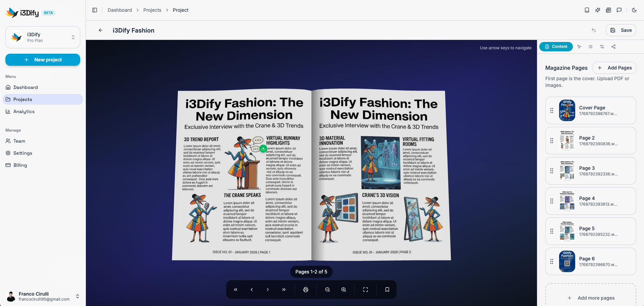Viewport: 644px width, 306px height.
Task: Toggle dark mode with the moon icon
Action: click(634, 10)
